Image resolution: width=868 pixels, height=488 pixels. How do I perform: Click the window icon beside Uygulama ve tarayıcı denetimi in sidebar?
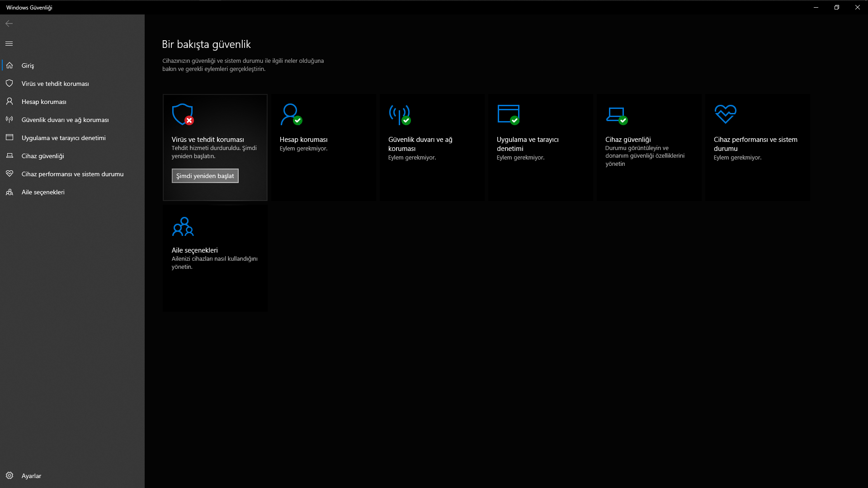coord(9,137)
